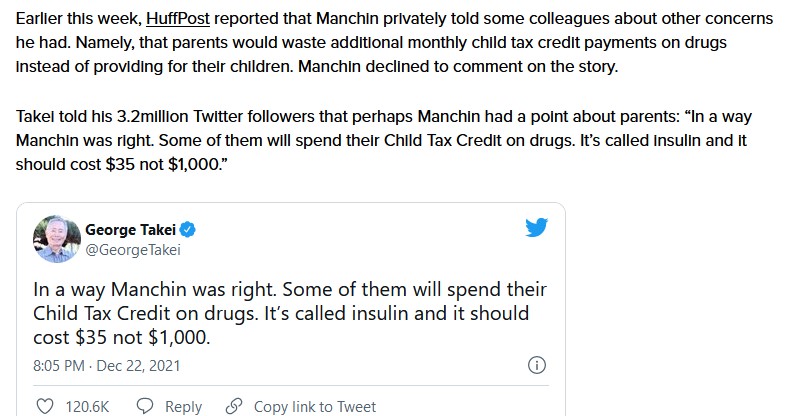Click the reply speech bubble icon

pyautogui.click(x=144, y=406)
